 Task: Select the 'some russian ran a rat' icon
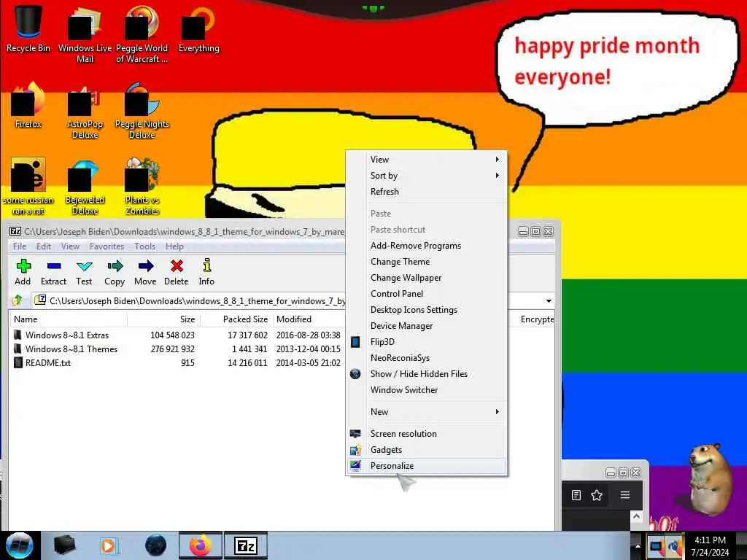pyautogui.click(x=28, y=187)
